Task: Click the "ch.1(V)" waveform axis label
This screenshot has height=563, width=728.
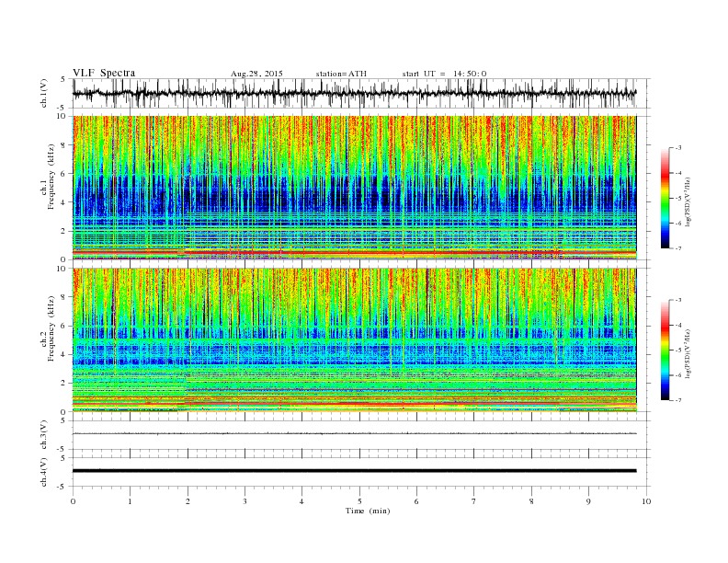Action: click(x=44, y=93)
